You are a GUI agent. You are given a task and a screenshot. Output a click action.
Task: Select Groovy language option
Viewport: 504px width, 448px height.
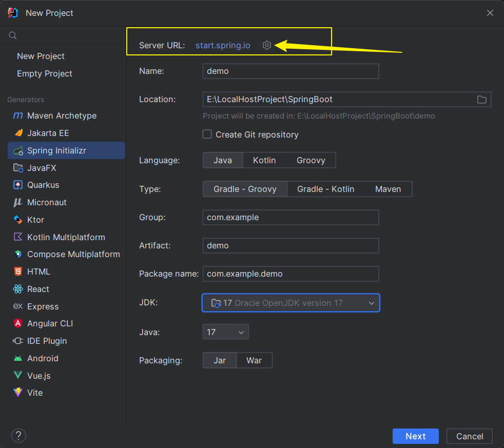(x=311, y=160)
